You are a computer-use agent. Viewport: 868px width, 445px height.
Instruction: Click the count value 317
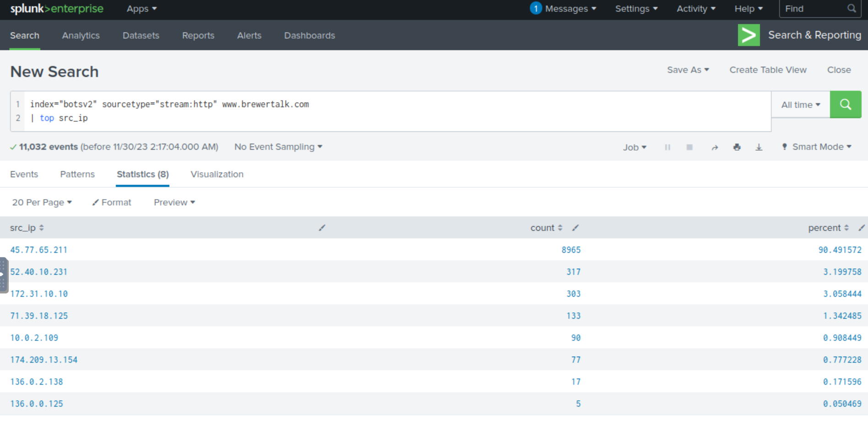coord(573,272)
